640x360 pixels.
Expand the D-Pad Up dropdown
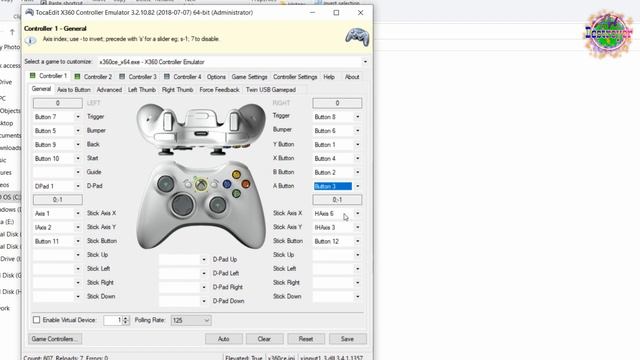click(204, 260)
